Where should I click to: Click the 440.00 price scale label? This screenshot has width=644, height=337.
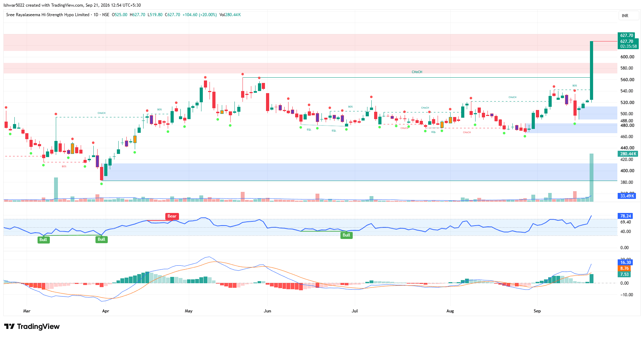point(627,148)
